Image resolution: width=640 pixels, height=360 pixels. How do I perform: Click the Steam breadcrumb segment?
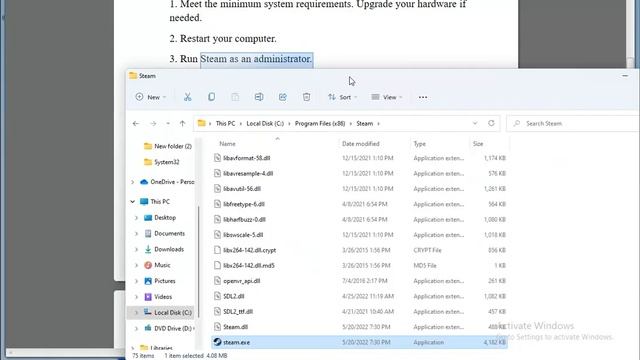pos(364,123)
